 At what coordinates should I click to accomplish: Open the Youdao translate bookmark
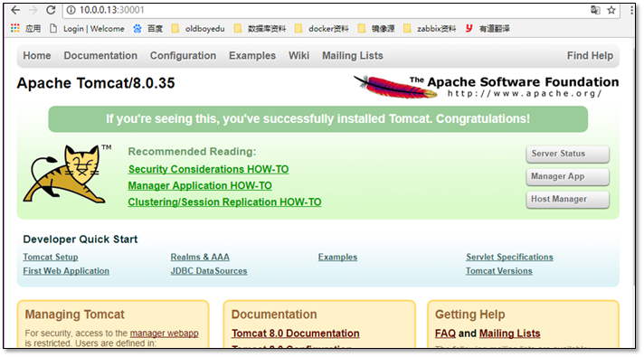coord(488,28)
